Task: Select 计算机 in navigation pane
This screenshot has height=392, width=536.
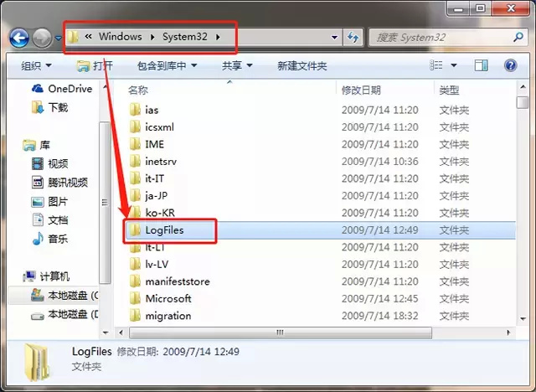Action: point(46,276)
